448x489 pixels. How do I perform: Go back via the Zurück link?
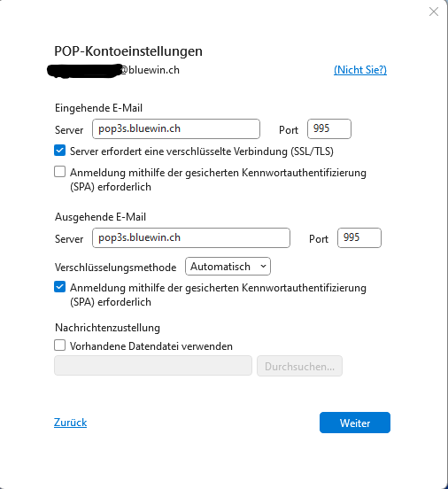pos(71,423)
